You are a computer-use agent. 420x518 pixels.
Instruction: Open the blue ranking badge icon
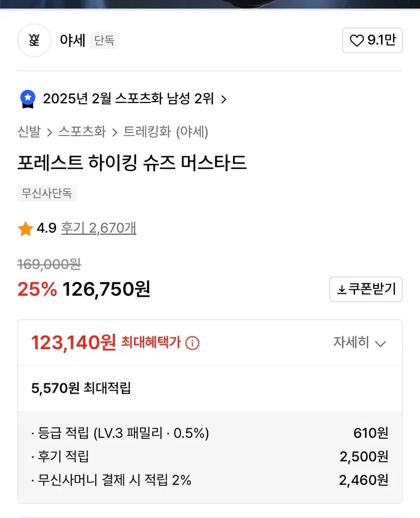coord(28,99)
